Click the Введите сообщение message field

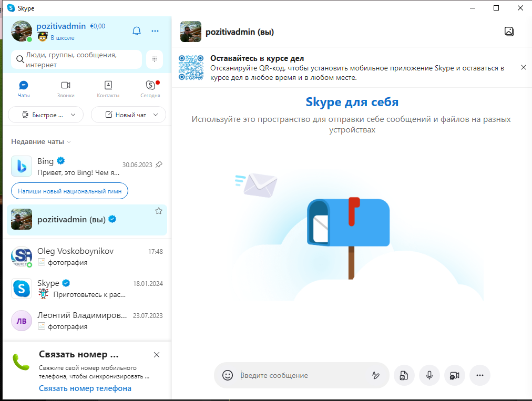point(302,375)
